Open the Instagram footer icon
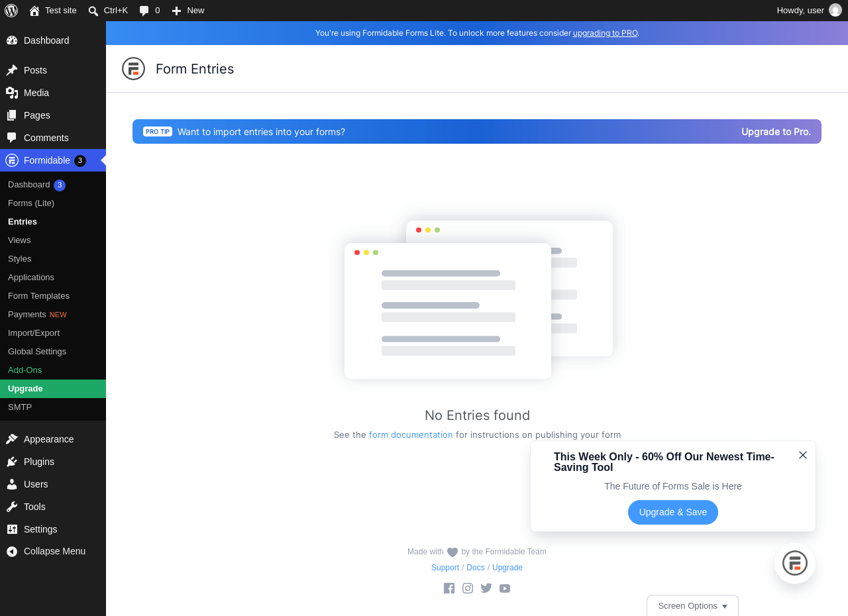This screenshot has height=616, width=848. (468, 588)
